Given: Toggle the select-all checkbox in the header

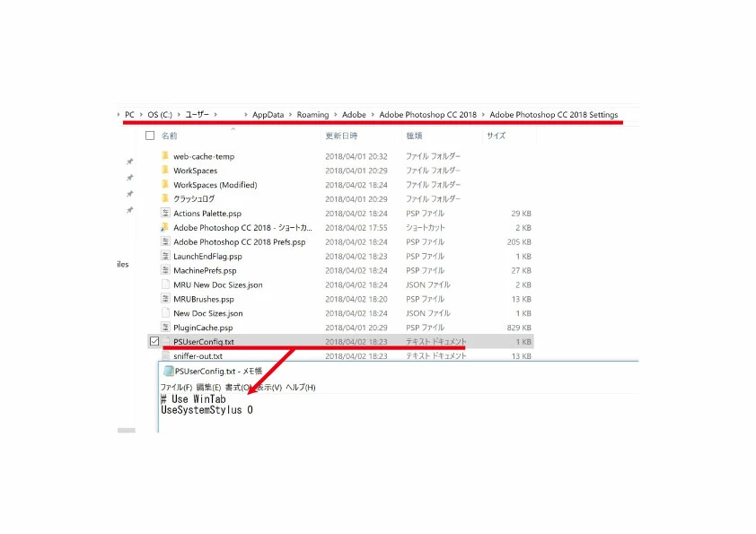Looking at the screenshot, I should [x=150, y=136].
